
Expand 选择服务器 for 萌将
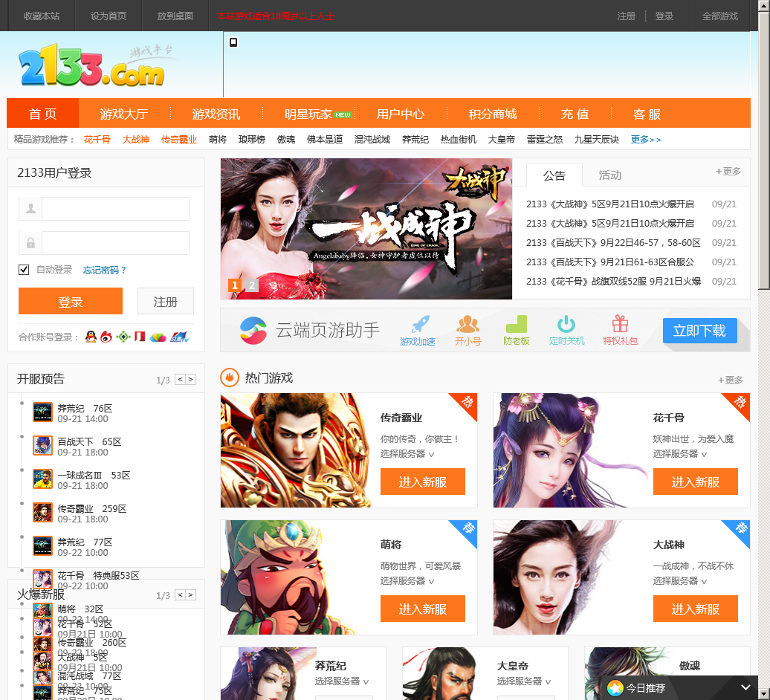point(407,580)
